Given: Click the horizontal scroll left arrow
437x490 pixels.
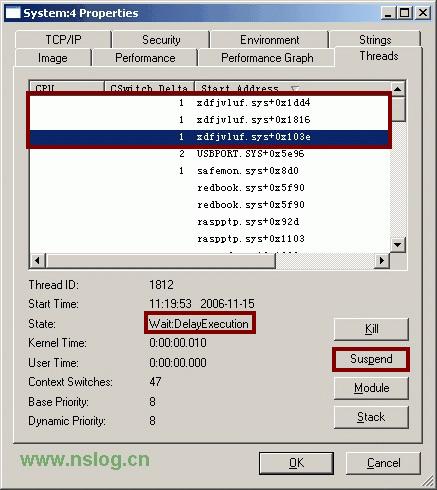Looking at the screenshot, I should tap(37, 260).
